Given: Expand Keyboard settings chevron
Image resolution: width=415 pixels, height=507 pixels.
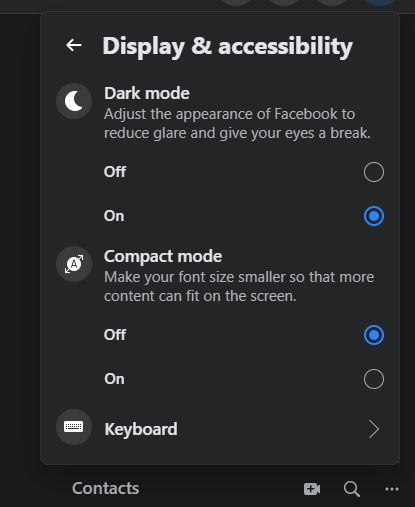Looking at the screenshot, I should (374, 429).
